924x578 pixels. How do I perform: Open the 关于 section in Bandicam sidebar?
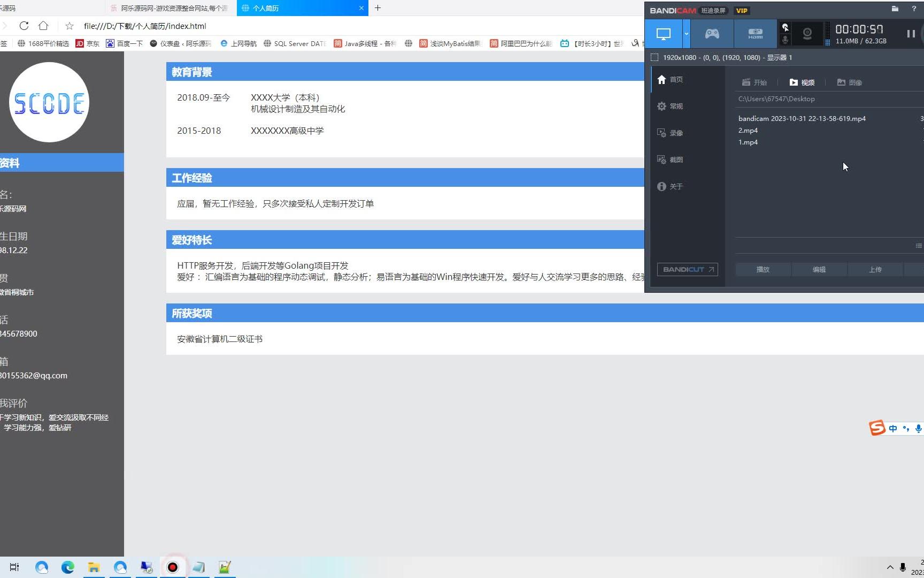[671, 186]
